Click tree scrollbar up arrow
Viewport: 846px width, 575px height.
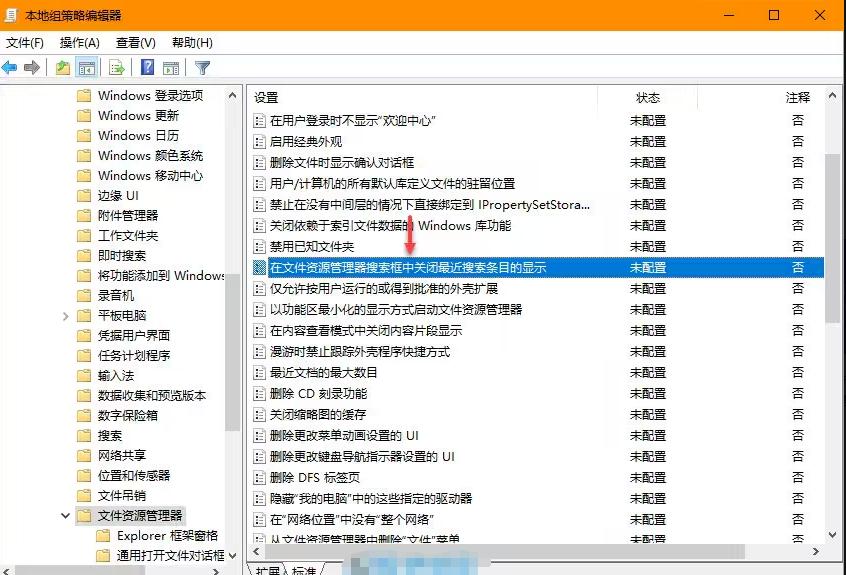tap(233, 95)
